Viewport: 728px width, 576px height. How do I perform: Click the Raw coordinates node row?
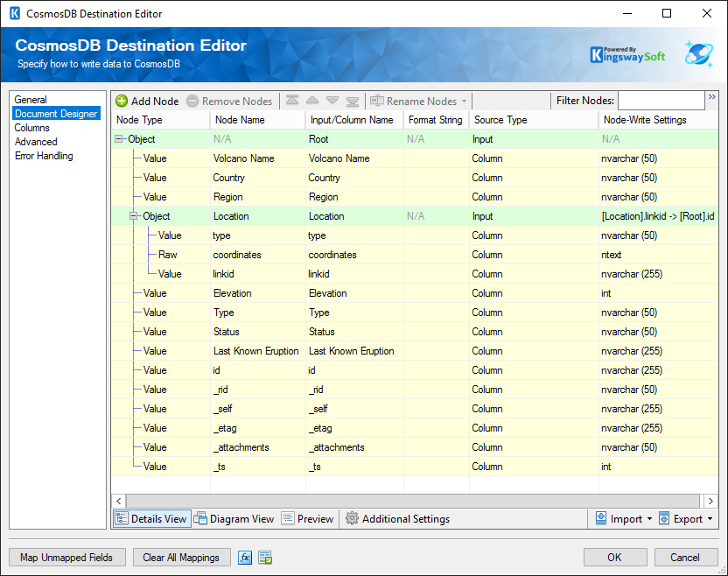(415, 255)
